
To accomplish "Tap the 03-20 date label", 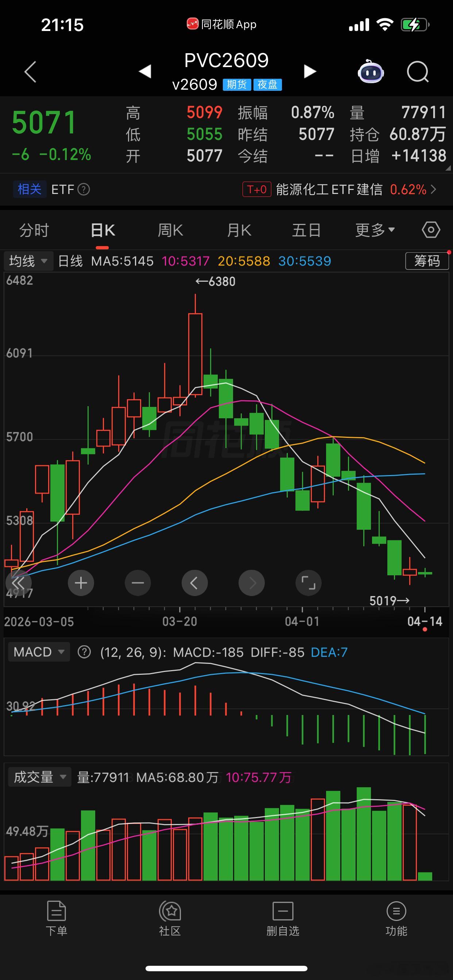I will point(180,622).
